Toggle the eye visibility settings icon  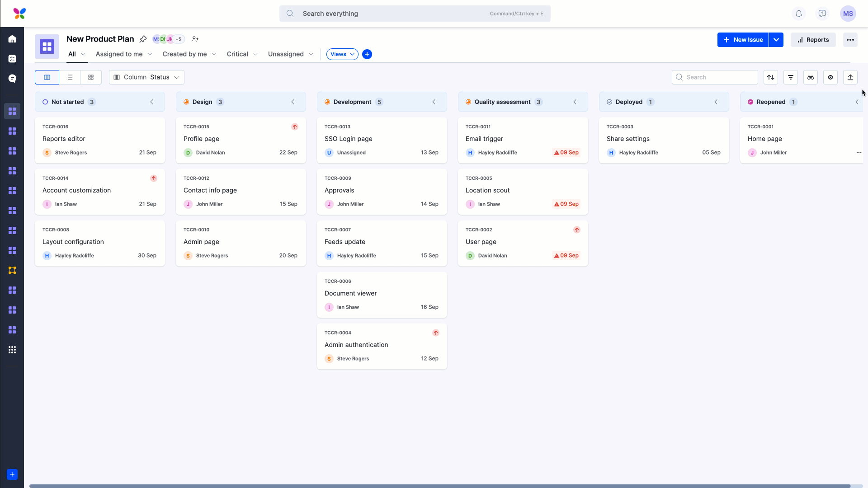click(x=830, y=77)
